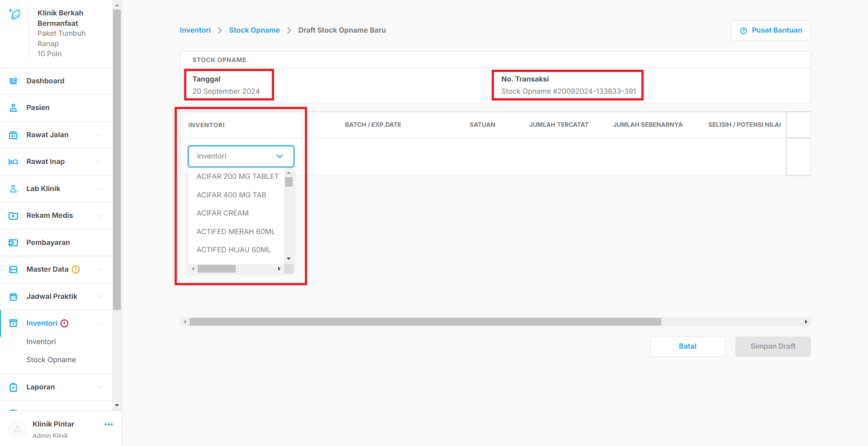Click the Simpan Draft button
Image resolution: width=868 pixels, height=446 pixels.
coord(773,346)
